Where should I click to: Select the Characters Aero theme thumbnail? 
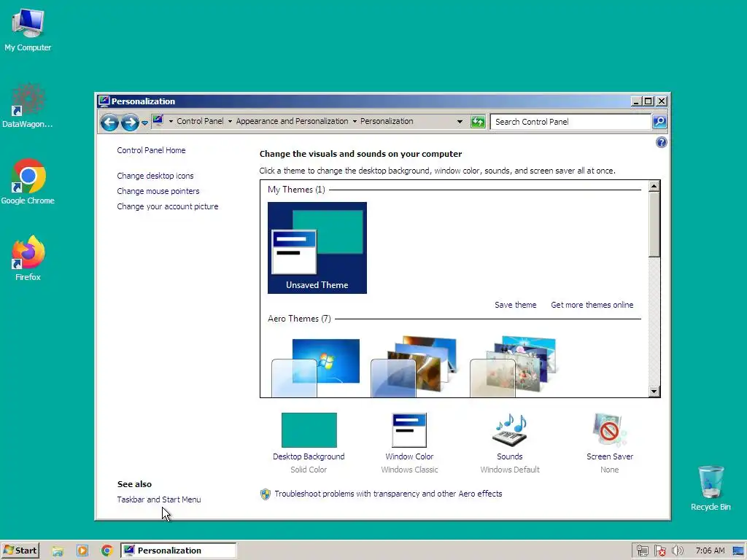pyautogui.click(x=514, y=366)
